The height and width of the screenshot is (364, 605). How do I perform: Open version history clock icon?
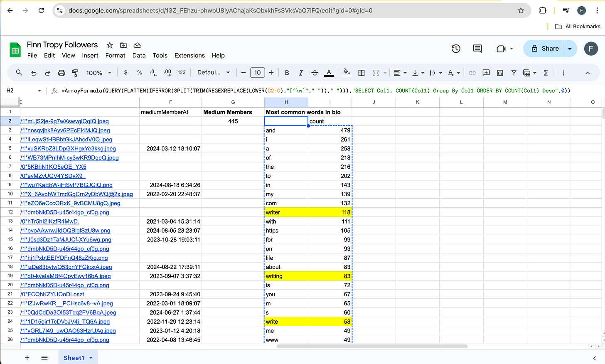click(x=456, y=49)
